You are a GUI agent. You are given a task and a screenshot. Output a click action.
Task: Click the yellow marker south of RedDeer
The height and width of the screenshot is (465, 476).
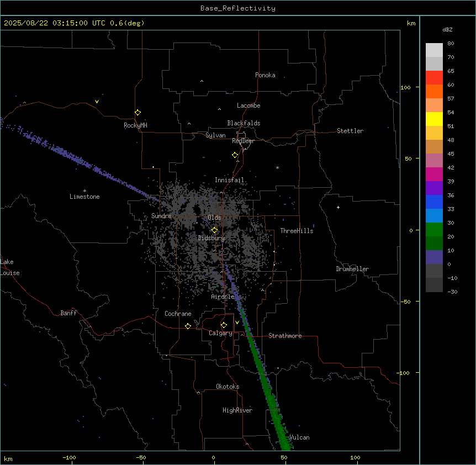click(x=235, y=155)
